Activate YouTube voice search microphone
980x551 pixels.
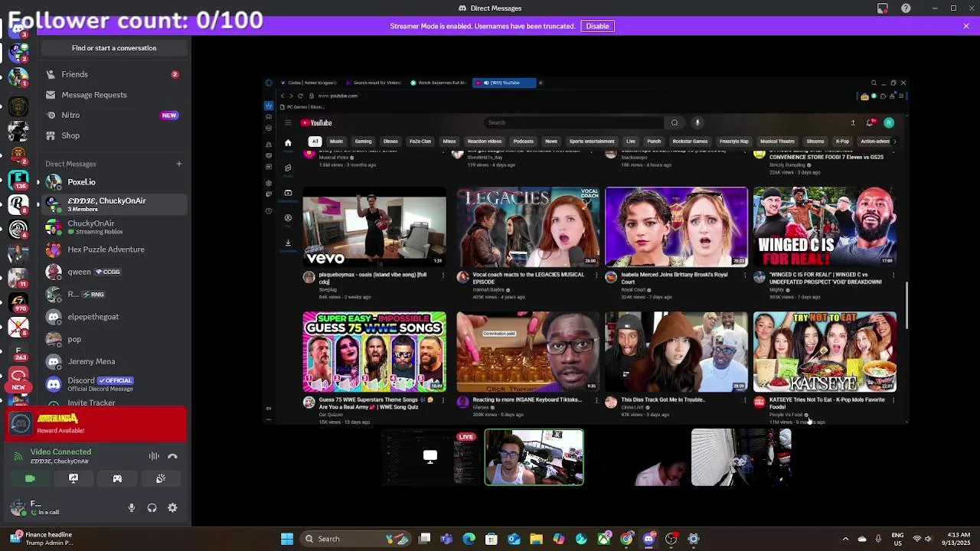tap(697, 122)
